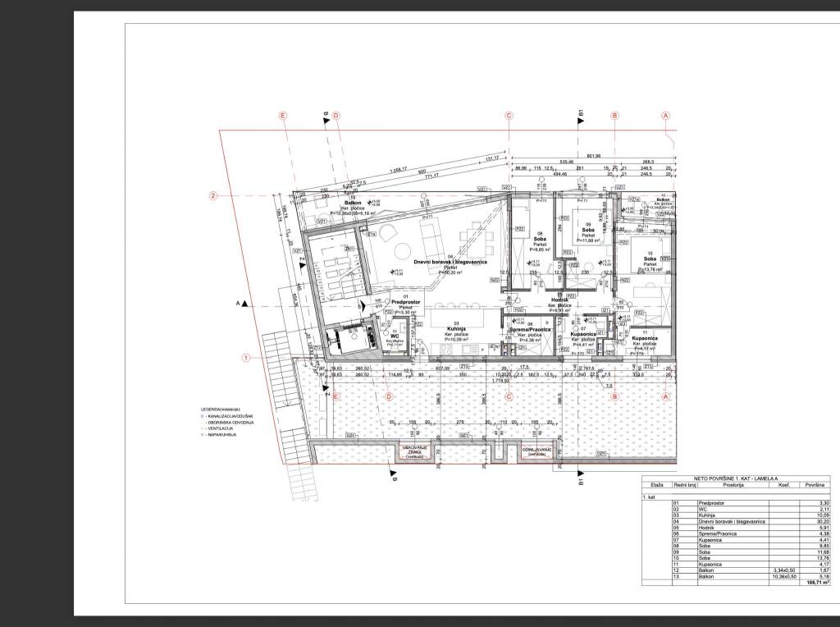Select the 'KANALIZACIJA/ODUŠAK' legend entry
Image resolution: width=840 pixels, height=627 pixels.
227,416
